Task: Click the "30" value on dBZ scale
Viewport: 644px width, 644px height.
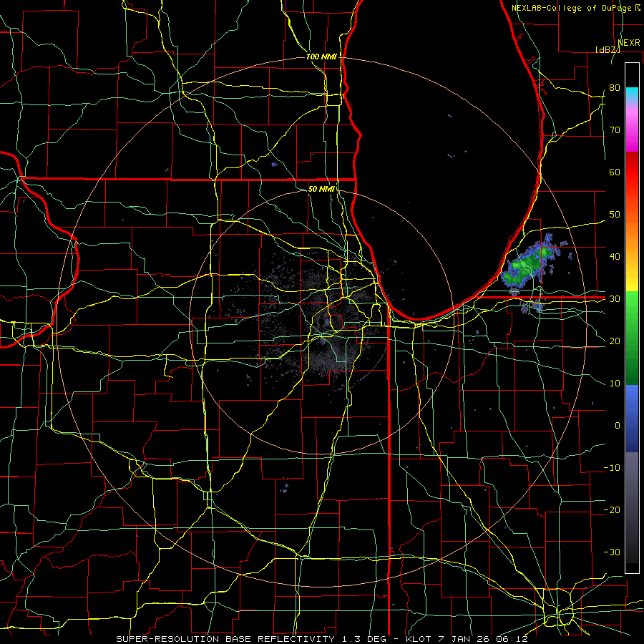Action: pos(615,299)
